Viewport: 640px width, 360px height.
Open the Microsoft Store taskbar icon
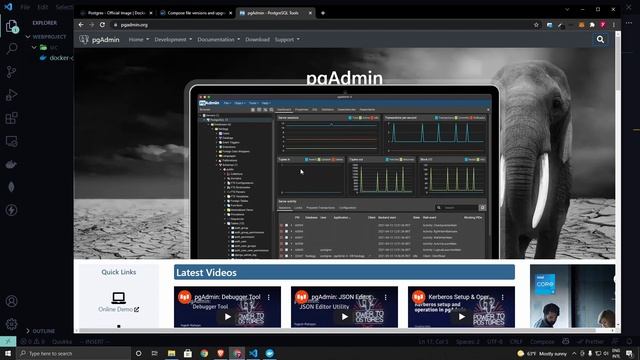(188, 353)
